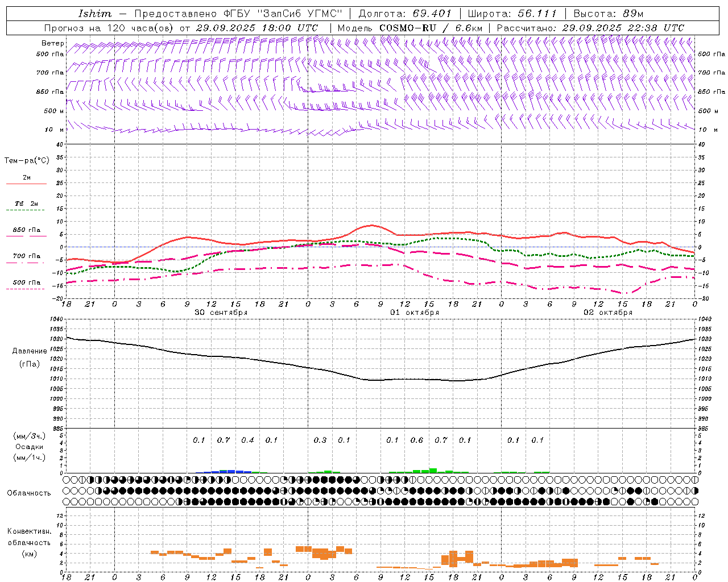Click Прогноз на 120 часа(ов) text

click(x=109, y=28)
